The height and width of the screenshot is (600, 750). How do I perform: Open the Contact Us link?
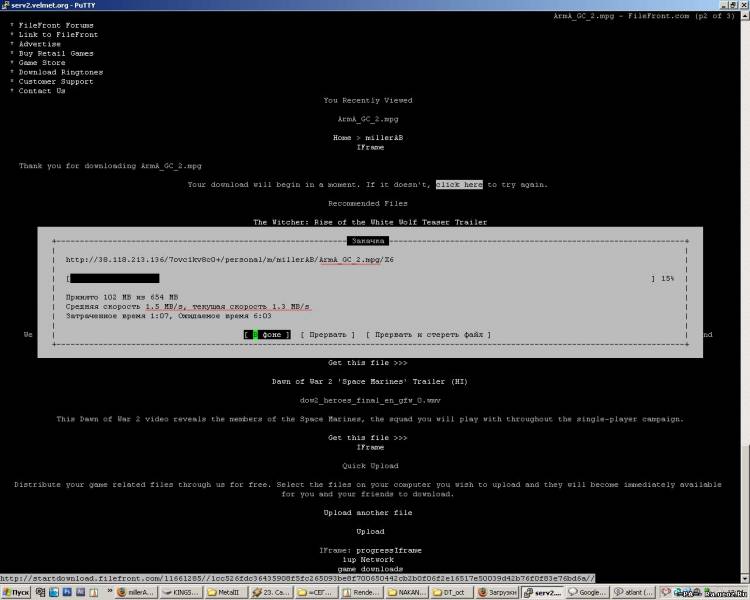[x=42, y=91]
